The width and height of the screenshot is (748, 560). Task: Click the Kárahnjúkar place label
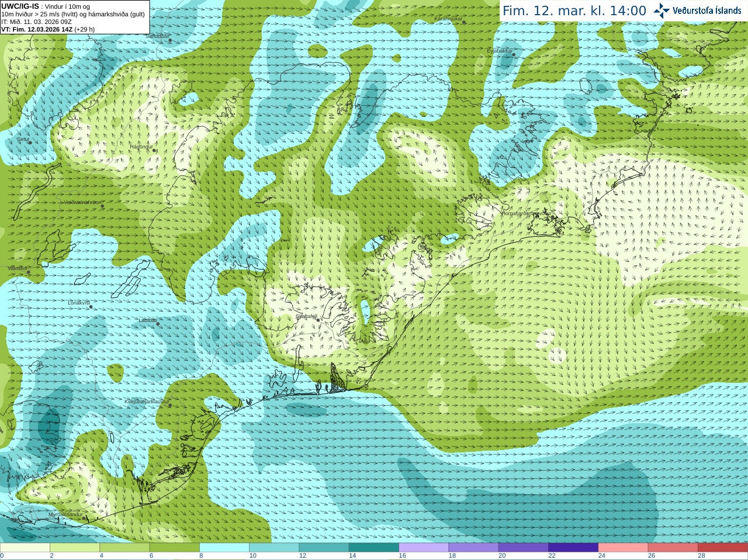point(448,19)
